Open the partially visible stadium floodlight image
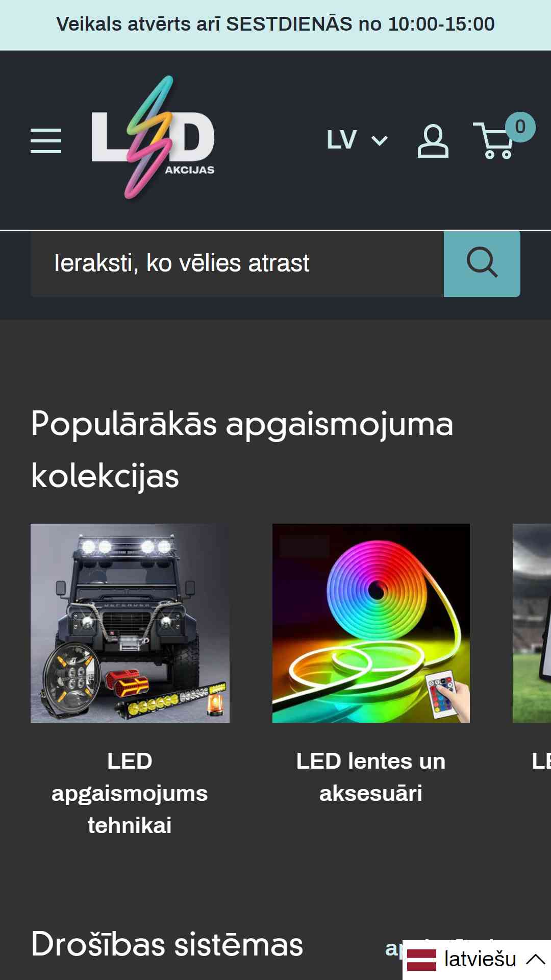Image resolution: width=551 pixels, height=980 pixels. point(532,623)
